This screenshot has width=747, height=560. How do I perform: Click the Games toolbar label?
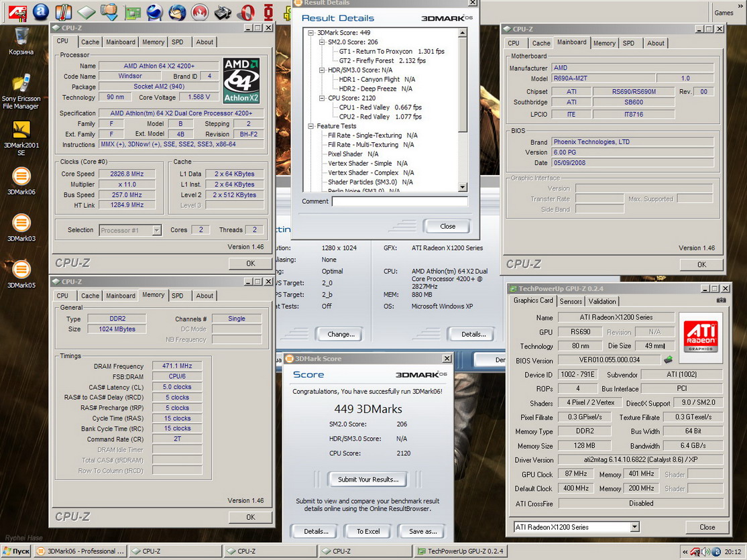(724, 13)
